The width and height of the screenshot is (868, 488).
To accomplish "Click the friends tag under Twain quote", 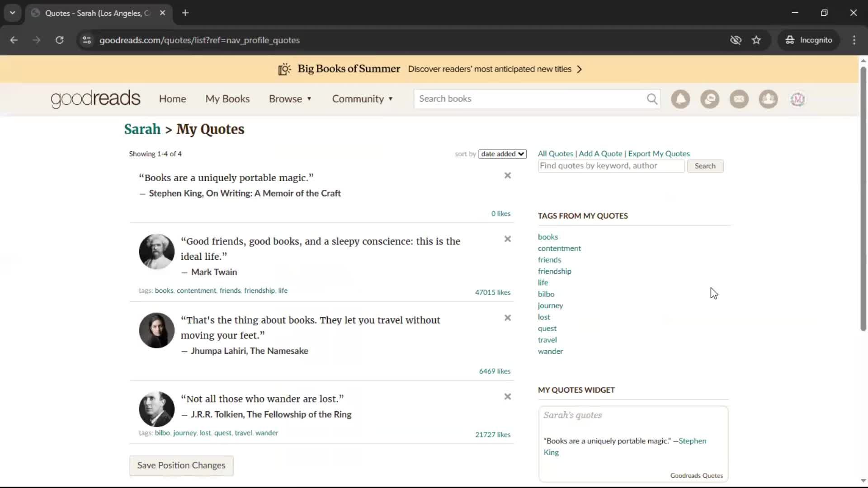I will (x=230, y=291).
